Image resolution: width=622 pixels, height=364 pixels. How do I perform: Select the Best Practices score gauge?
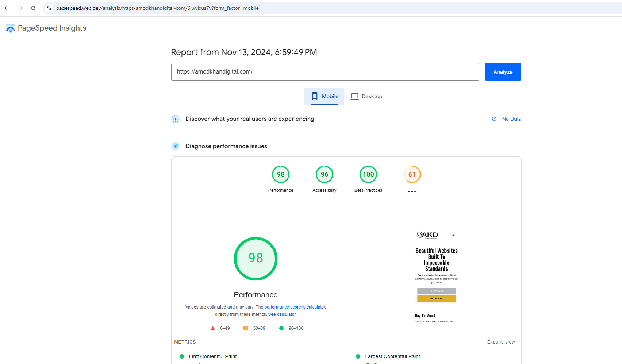(x=368, y=175)
